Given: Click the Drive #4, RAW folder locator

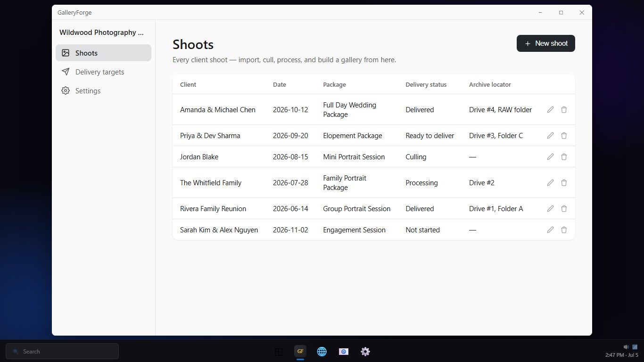Looking at the screenshot, I should click(x=500, y=109).
